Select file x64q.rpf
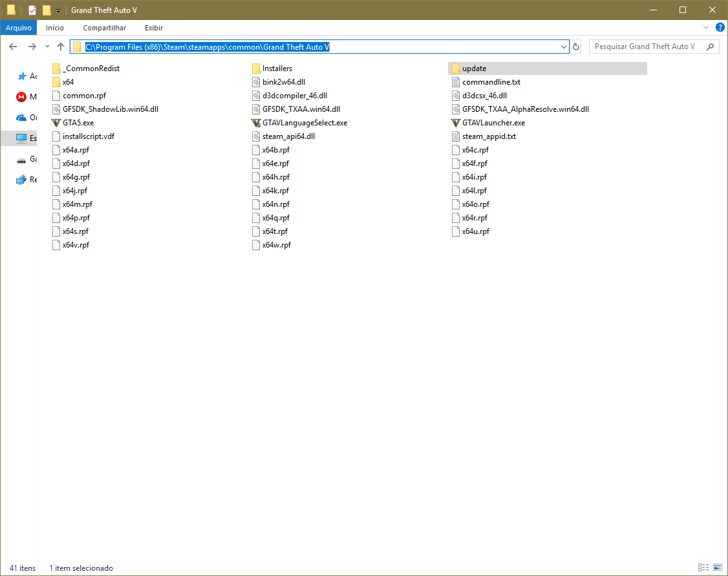 click(271, 218)
